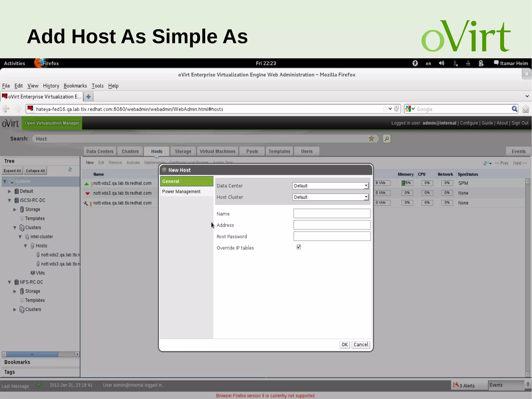Click OK in the New Host dialog
The height and width of the screenshot is (399, 532).
[344, 345]
